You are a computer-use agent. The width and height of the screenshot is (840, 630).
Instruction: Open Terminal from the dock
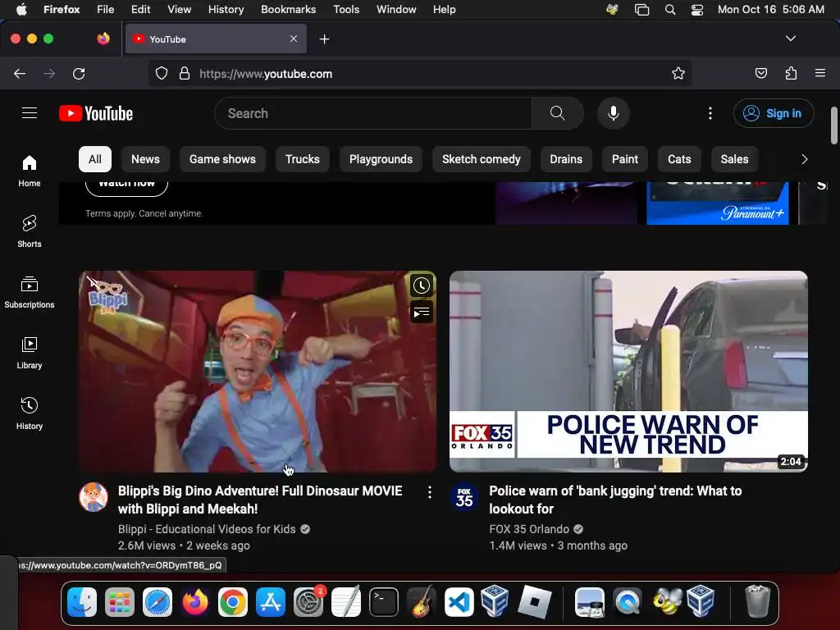pos(384,602)
